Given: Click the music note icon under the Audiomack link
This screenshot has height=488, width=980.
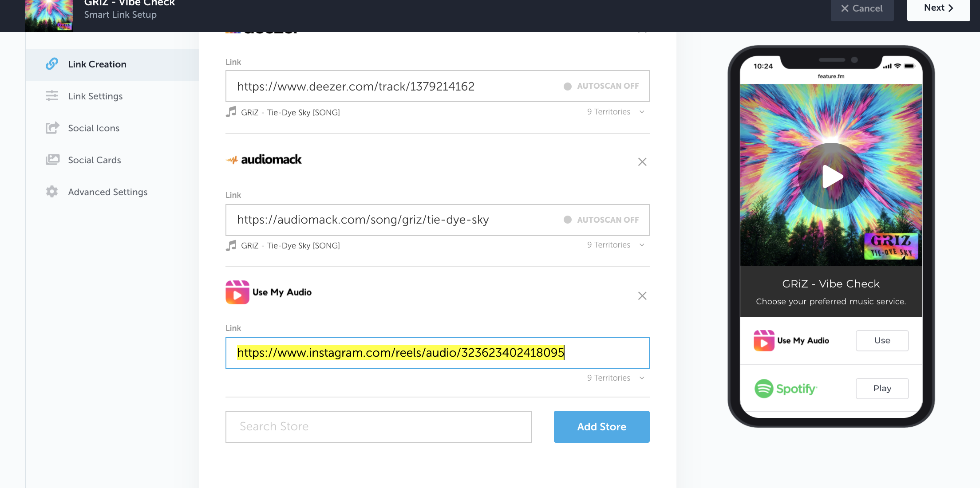Looking at the screenshot, I should click(231, 245).
